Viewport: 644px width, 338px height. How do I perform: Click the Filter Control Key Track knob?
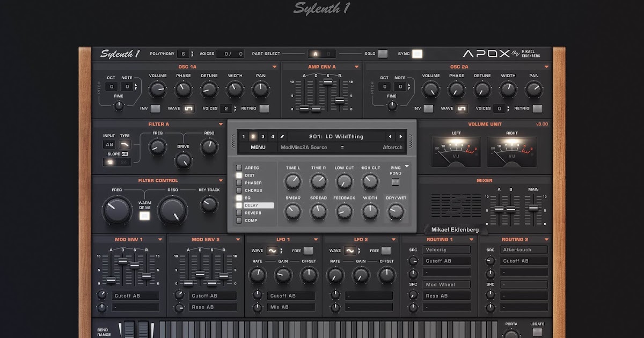pyautogui.click(x=209, y=204)
